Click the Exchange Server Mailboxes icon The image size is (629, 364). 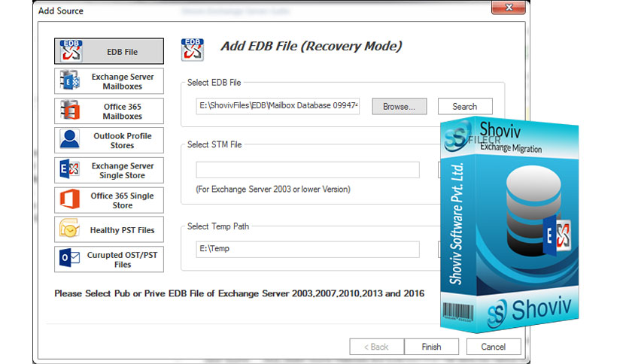click(x=70, y=80)
